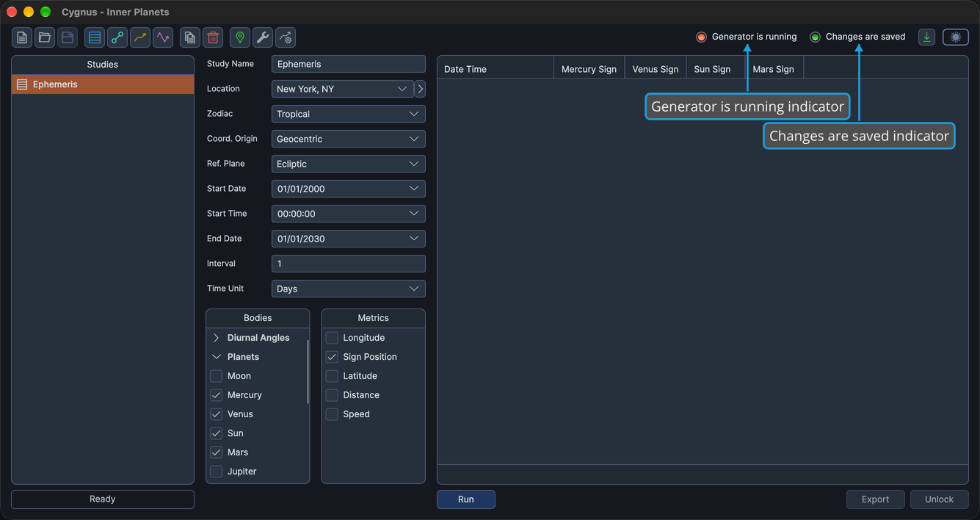This screenshot has height=520, width=980.
Task: Open locations via the green pin icon
Action: (240, 37)
